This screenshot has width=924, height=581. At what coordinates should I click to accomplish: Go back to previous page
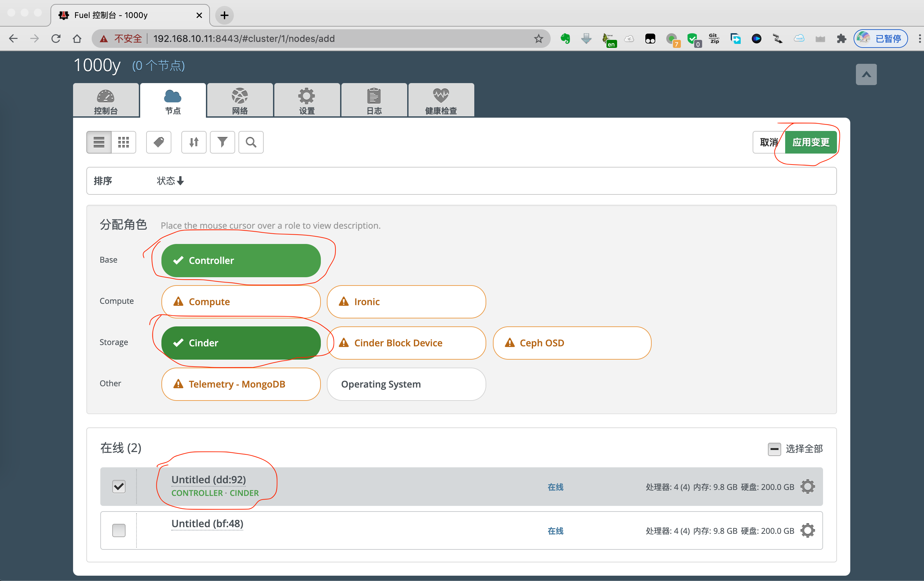[13, 39]
